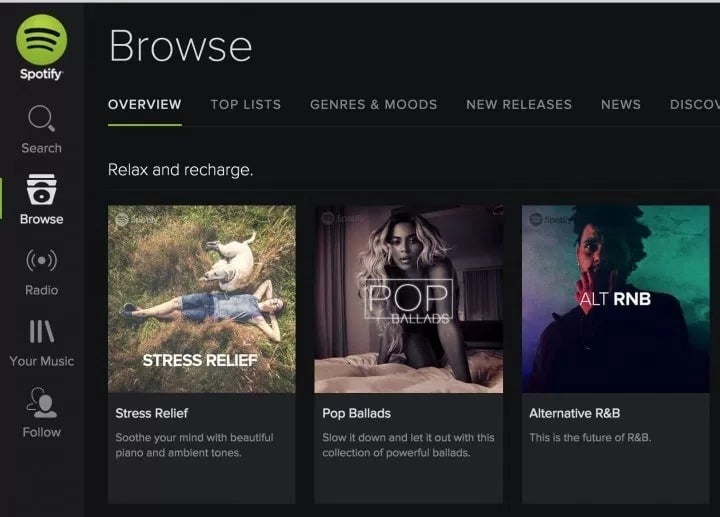
Task: Switch to the Overview tab
Action: pyautogui.click(x=145, y=104)
